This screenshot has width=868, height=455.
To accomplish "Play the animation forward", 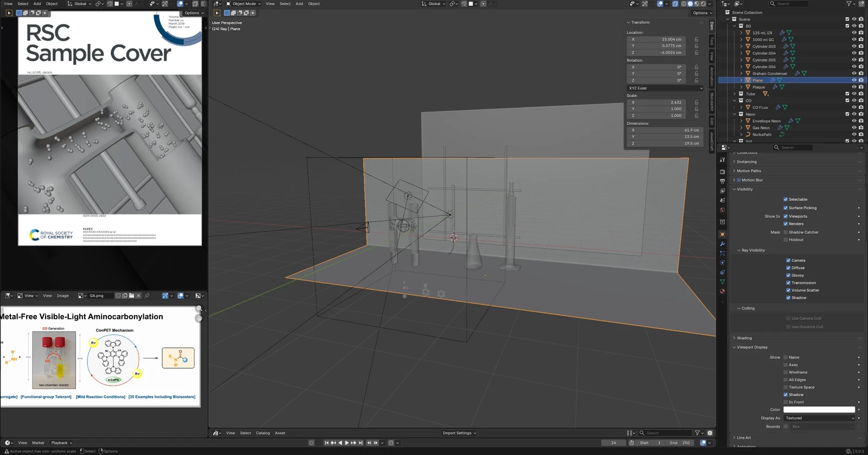I will tap(347, 443).
